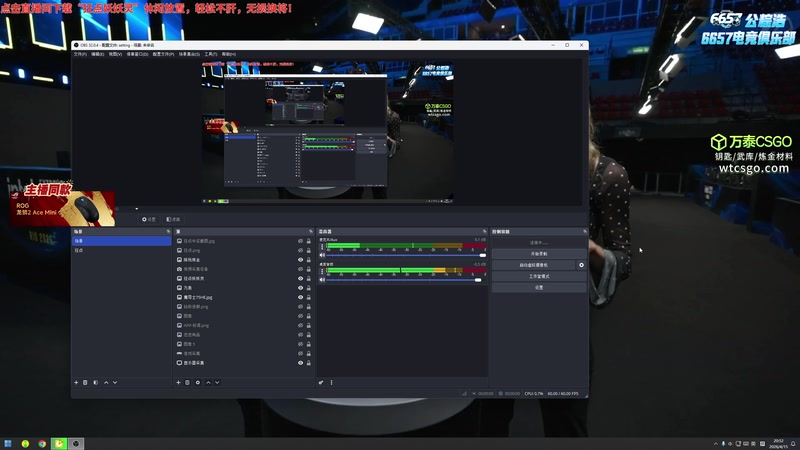
Task: Remove selected scene with Scenes panel trash icon
Action: pyautogui.click(x=85, y=382)
